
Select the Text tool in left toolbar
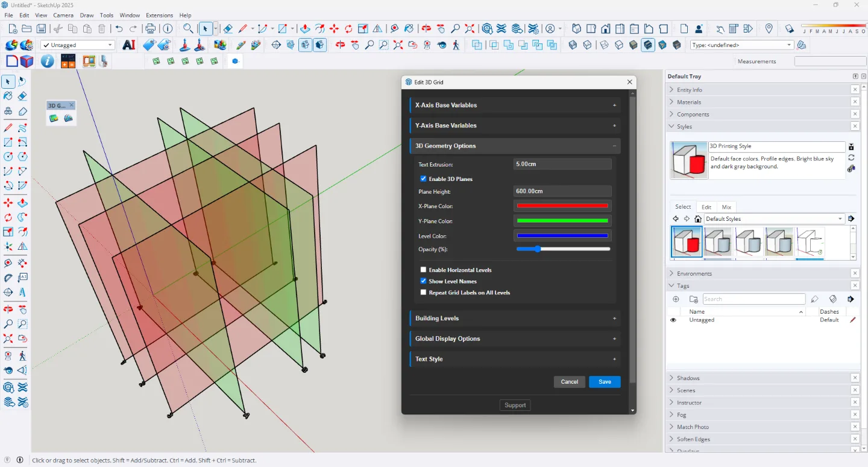coord(22,278)
